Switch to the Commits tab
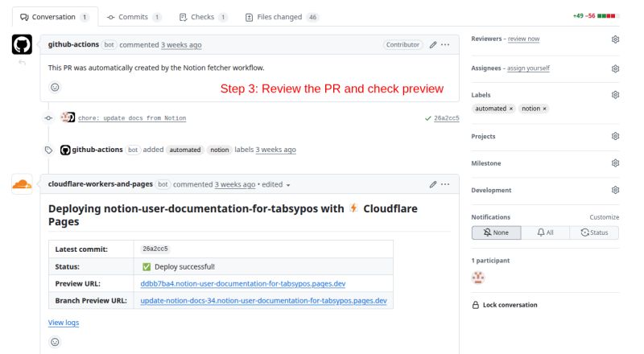Screen dimensions: 644x354 133,17
